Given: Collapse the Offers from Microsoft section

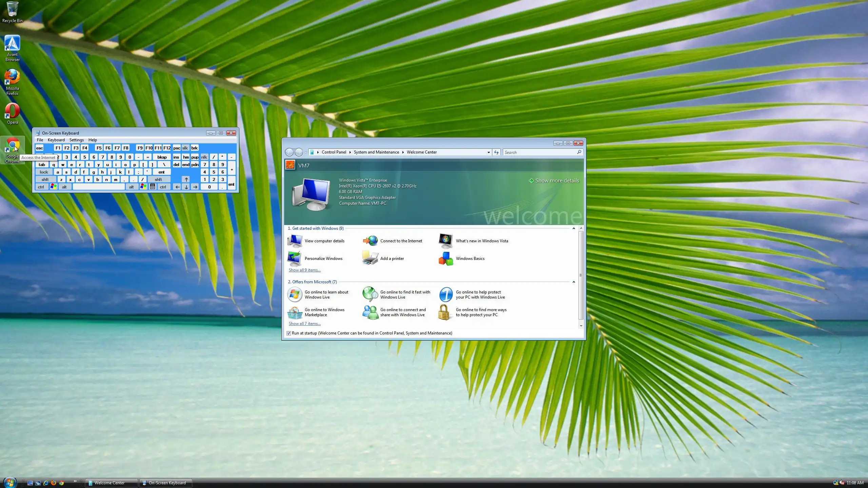Looking at the screenshot, I should pos(574,282).
